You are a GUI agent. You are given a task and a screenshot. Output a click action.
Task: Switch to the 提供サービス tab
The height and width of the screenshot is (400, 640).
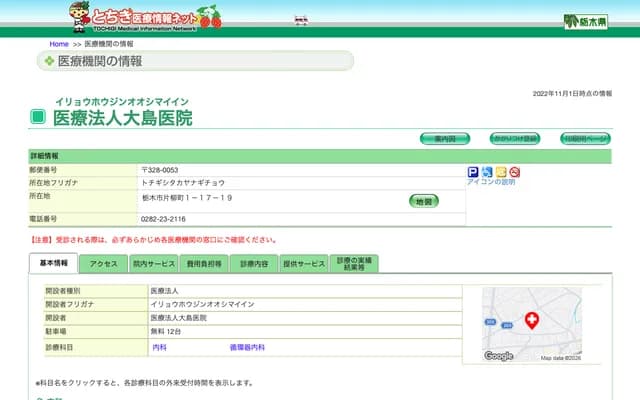pyautogui.click(x=304, y=264)
